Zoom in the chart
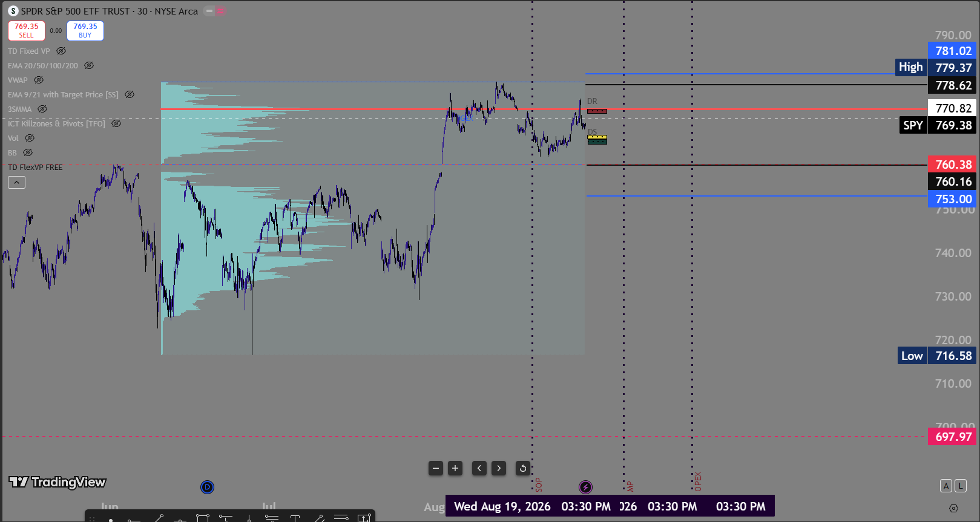 (x=455, y=468)
